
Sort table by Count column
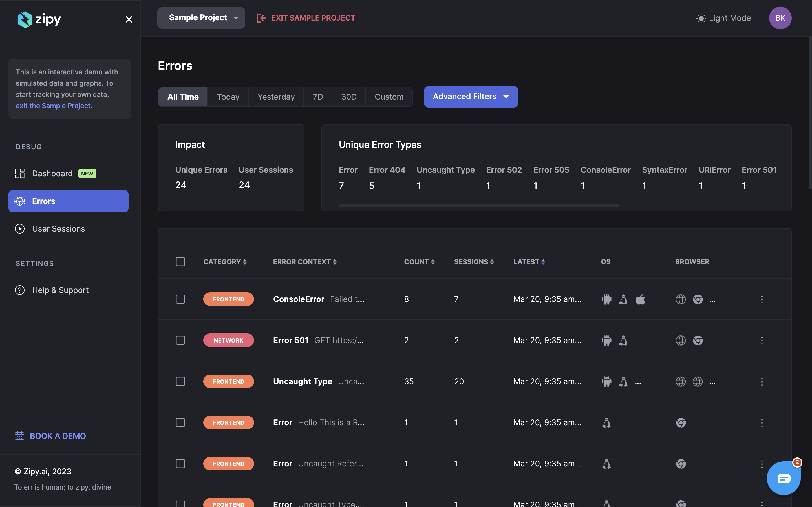419,262
